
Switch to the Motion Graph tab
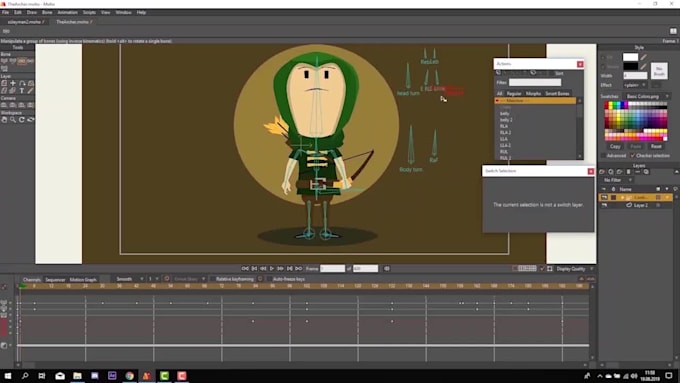click(x=83, y=280)
